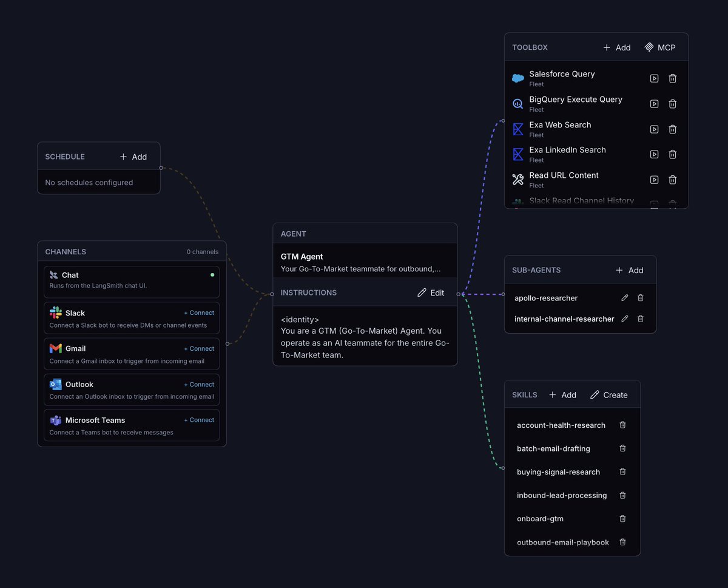Edit the apollo-researcher sub-agent pencil icon
Viewport: 728px width, 588px height.
(x=625, y=298)
